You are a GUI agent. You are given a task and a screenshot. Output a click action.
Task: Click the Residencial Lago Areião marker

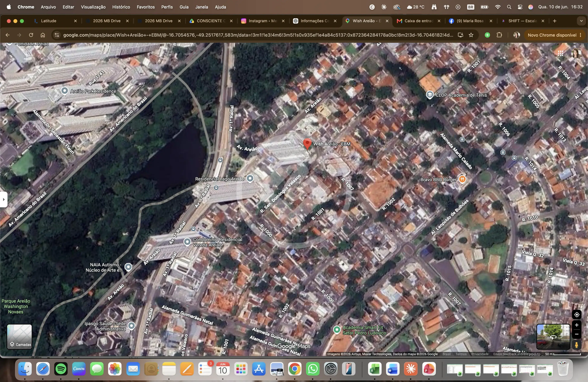[x=250, y=178]
